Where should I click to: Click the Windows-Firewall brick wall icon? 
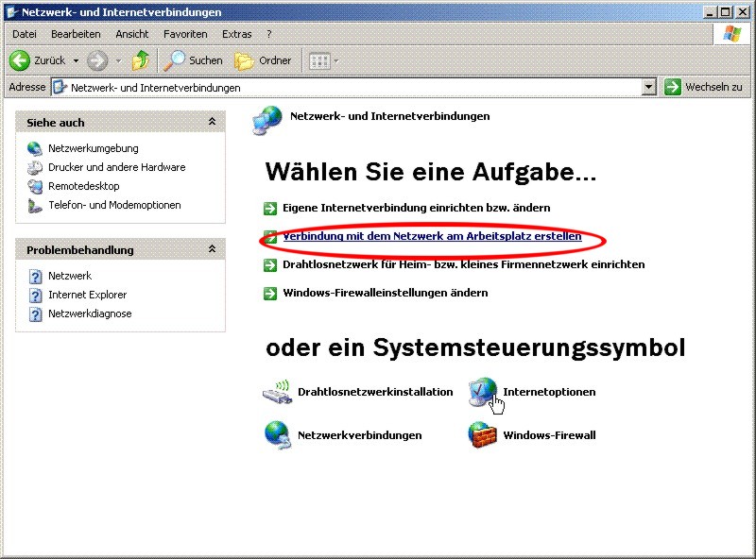(482, 434)
